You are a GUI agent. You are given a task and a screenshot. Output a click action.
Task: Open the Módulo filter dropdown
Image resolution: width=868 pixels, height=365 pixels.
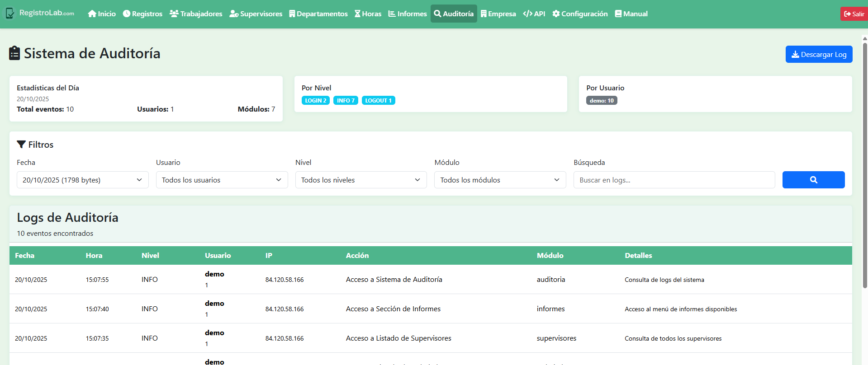point(500,180)
